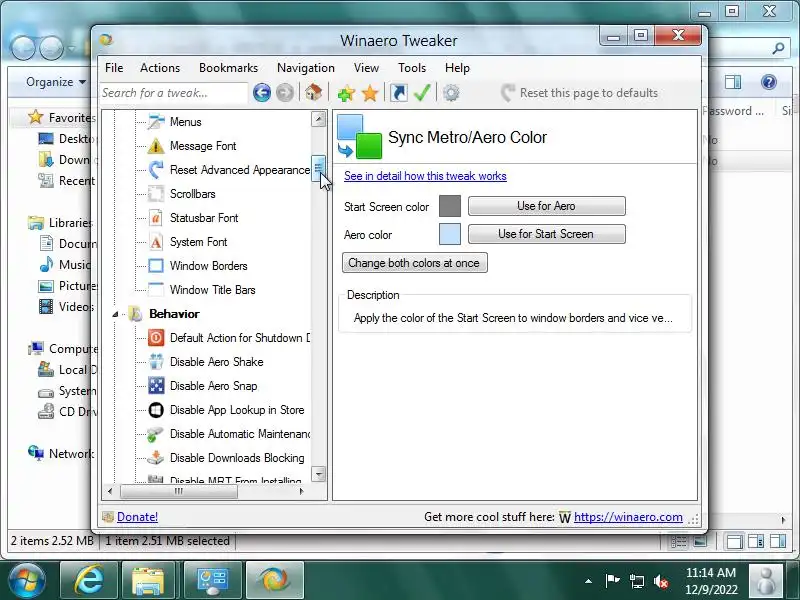
Task: Click the System Font letter A icon
Action: (156, 242)
